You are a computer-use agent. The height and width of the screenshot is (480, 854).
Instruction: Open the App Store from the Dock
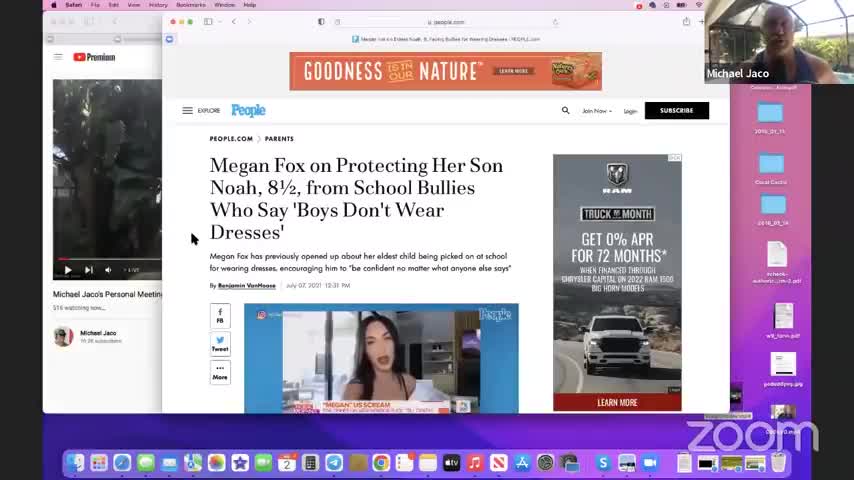tap(522, 463)
